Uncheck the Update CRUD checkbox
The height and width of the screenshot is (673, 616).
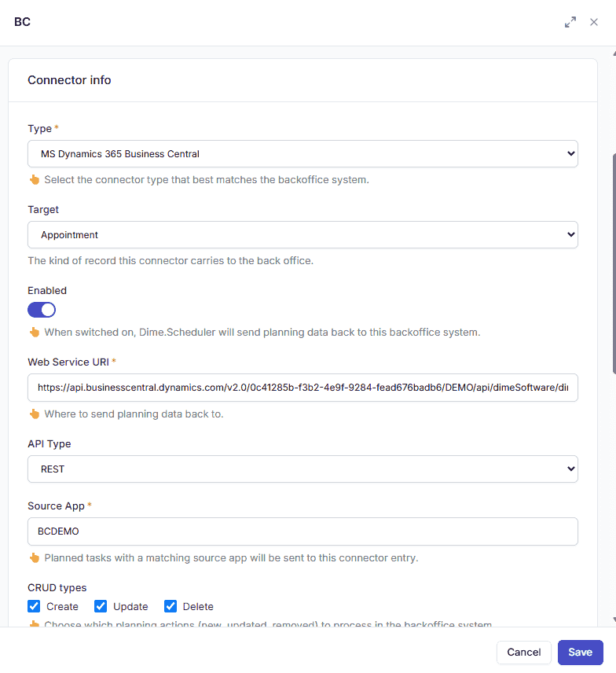coord(101,606)
